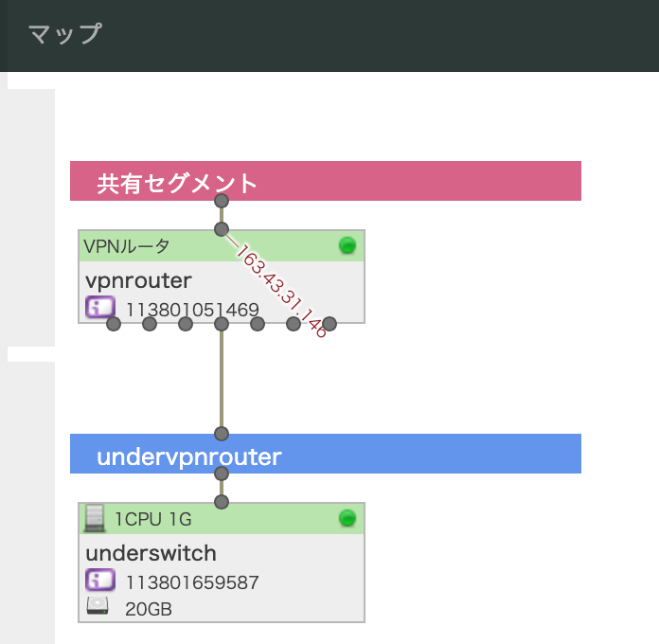Click the green status indicator on VPNルータ
Image resolution: width=659 pixels, height=644 pixels.
click(x=347, y=245)
